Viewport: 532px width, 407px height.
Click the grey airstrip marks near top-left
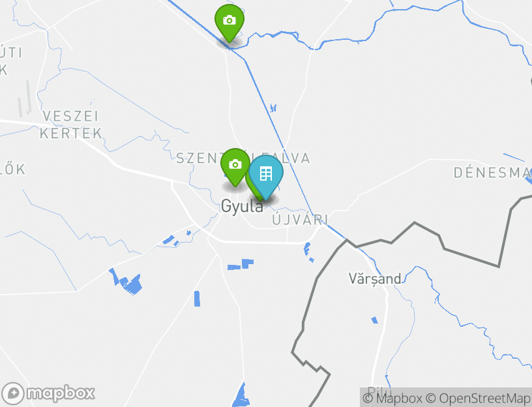[24, 98]
